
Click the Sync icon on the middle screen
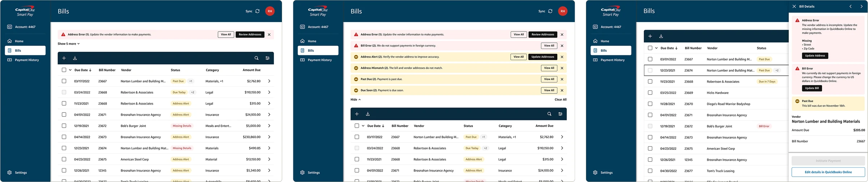tap(550, 11)
